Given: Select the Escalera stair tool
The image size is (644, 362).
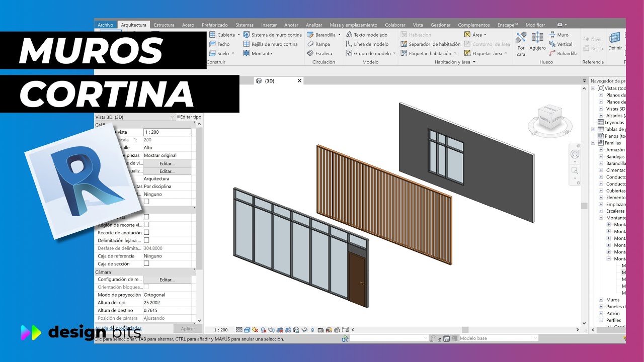Looking at the screenshot, I should point(319,53).
